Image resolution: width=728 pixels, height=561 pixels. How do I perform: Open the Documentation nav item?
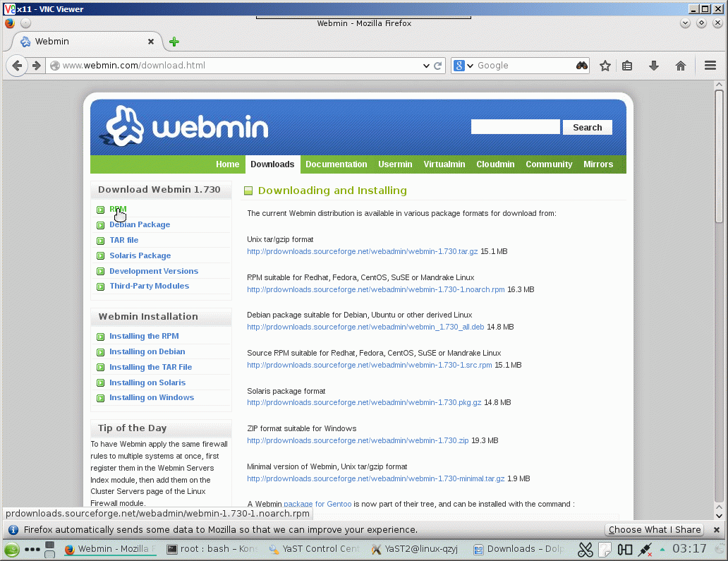336,164
